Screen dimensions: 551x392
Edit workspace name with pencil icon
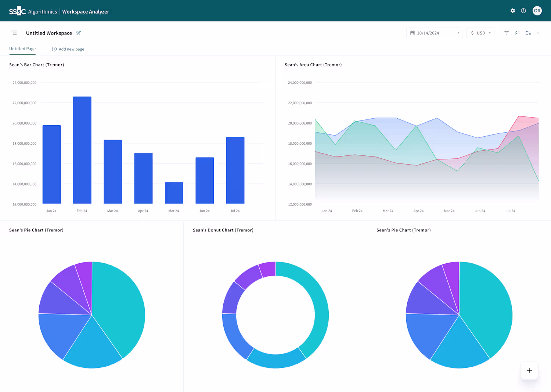(79, 33)
